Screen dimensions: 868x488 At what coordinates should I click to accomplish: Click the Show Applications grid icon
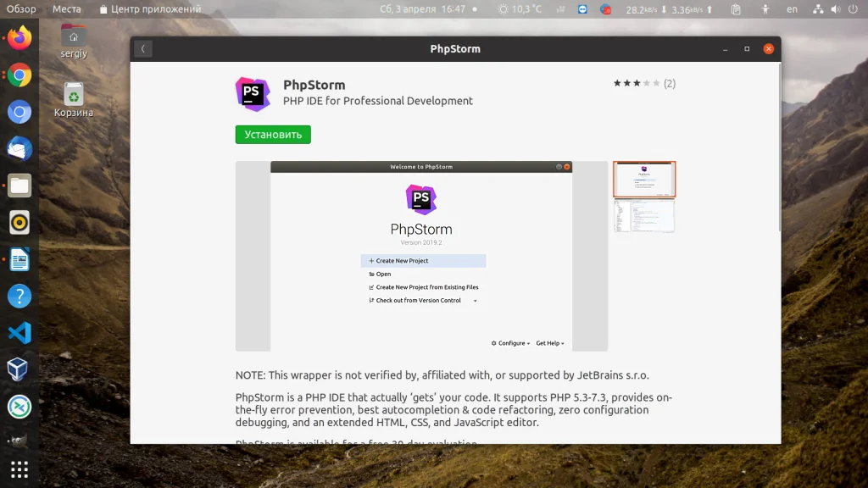pos(19,469)
